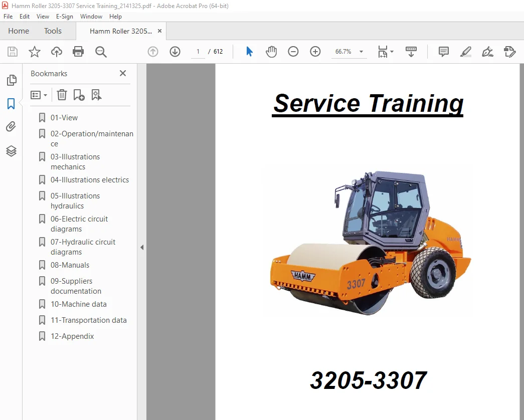The width and height of the screenshot is (524, 420).
Task: Go to previous page arrow icon
Action: [x=153, y=52]
